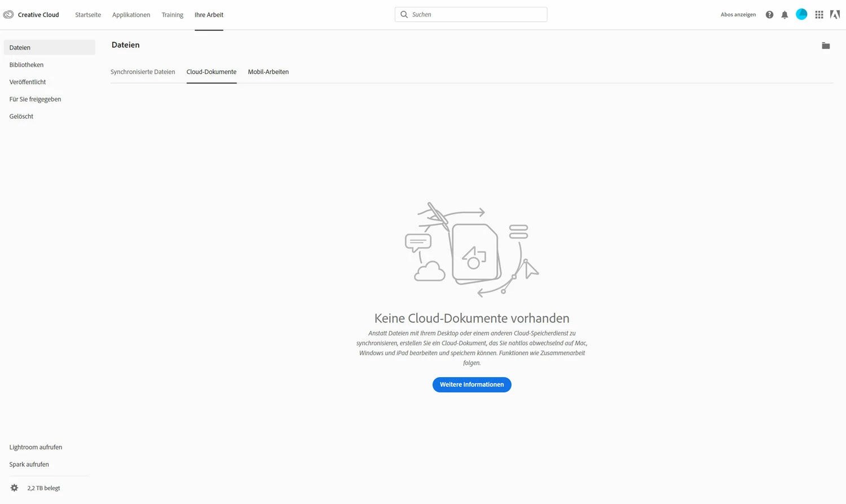Click the 2,2 TB belegt text
This screenshot has height=504, width=846.
point(43,488)
